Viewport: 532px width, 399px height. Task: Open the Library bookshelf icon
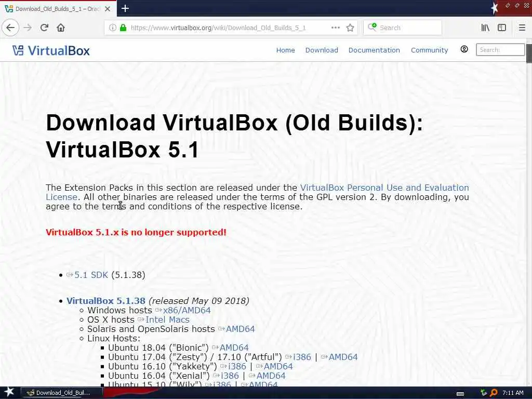point(485,28)
